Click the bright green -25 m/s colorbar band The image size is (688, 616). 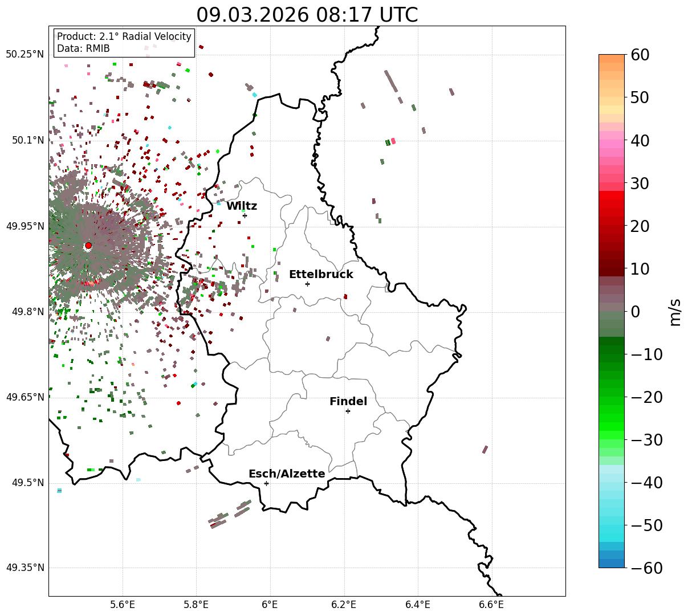click(x=612, y=418)
